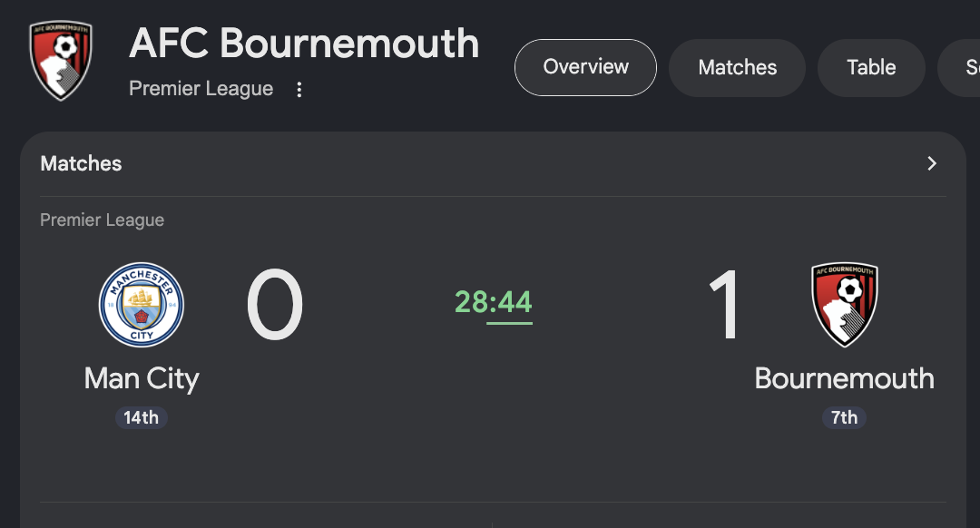980x528 pixels.
Task: Click the 7th league position badge
Action: pyautogui.click(x=845, y=417)
